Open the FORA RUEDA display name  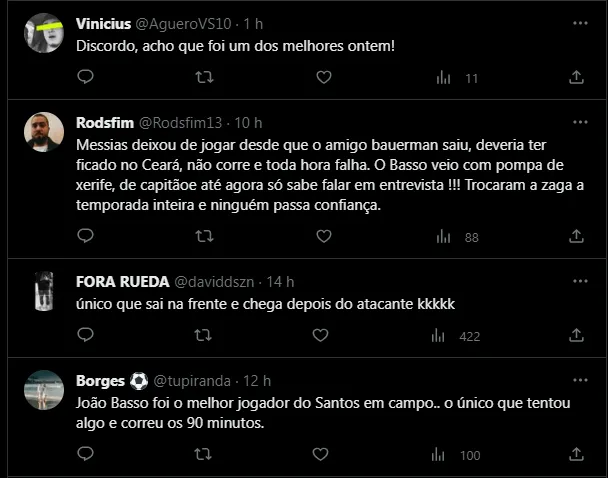(x=121, y=281)
